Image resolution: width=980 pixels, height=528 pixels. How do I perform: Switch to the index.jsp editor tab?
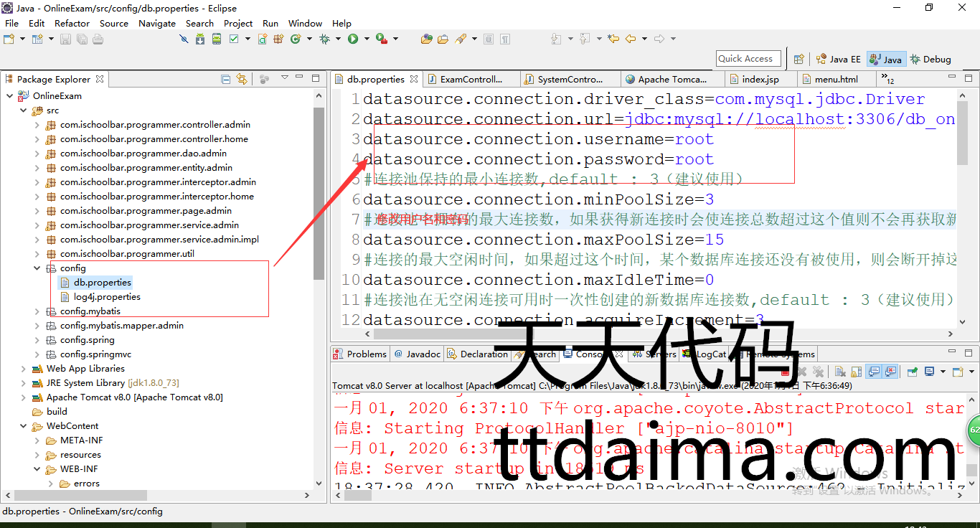pos(760,80)
